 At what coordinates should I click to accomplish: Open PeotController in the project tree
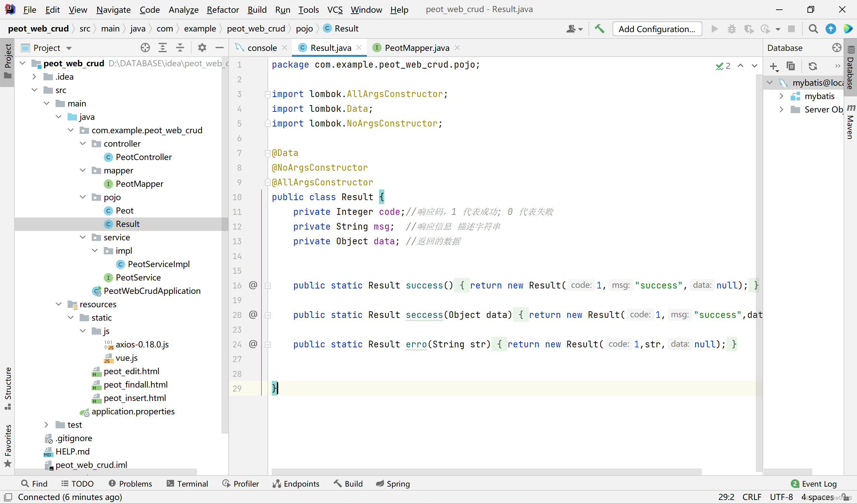(144, 157)
